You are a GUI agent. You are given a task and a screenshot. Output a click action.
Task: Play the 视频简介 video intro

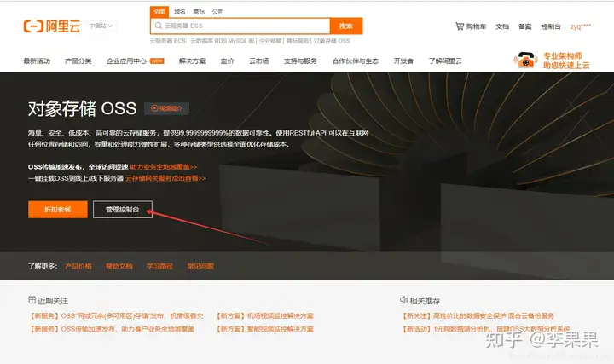coord(167,108)
